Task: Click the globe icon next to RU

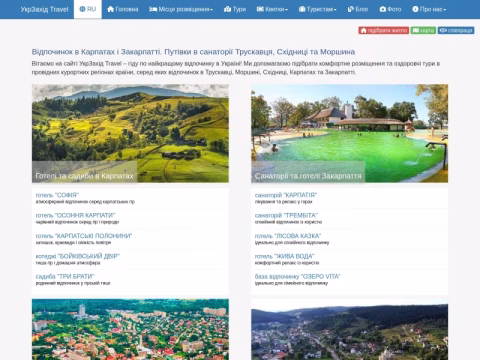Action: 82,9
